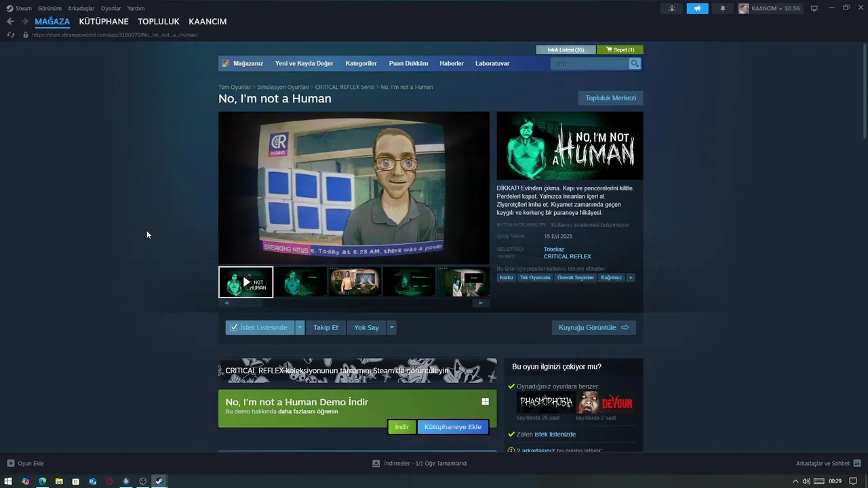Open Copilot from taskbar

25,481
